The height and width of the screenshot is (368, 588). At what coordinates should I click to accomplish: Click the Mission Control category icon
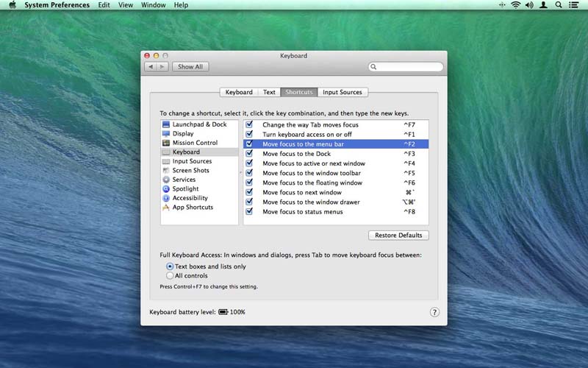[166, 143]
